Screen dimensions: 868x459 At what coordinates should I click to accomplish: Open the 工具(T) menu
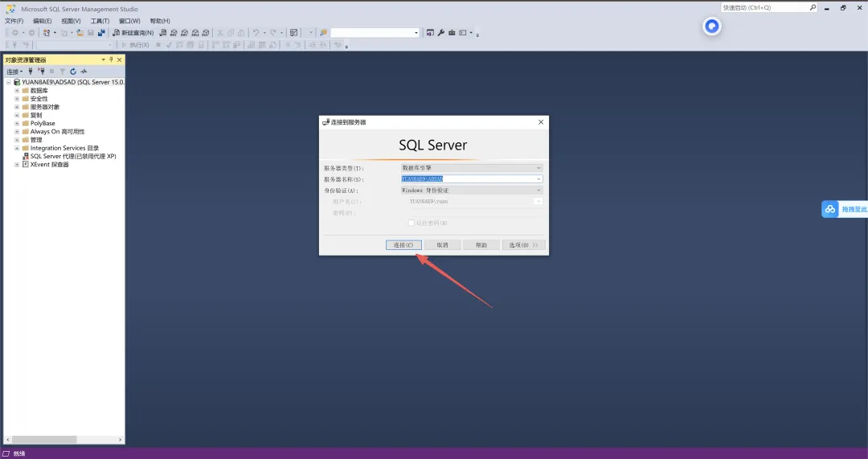coord(100,21)
